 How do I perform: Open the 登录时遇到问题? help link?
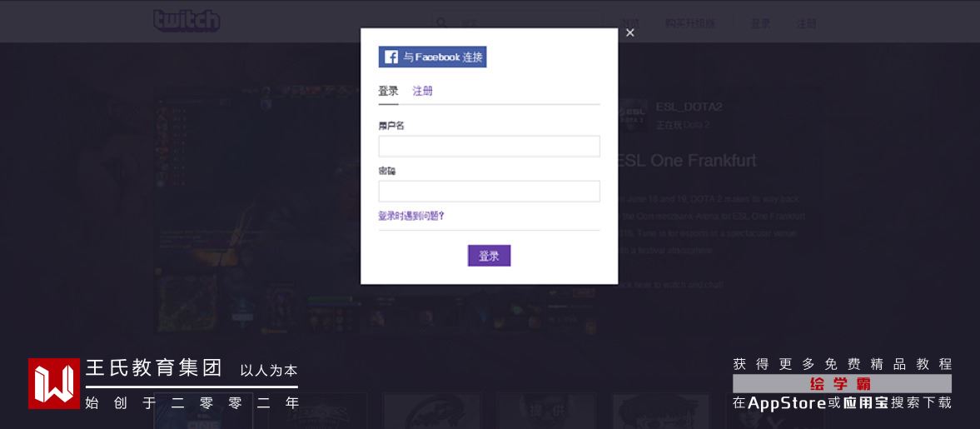click(x=411, y=217)
